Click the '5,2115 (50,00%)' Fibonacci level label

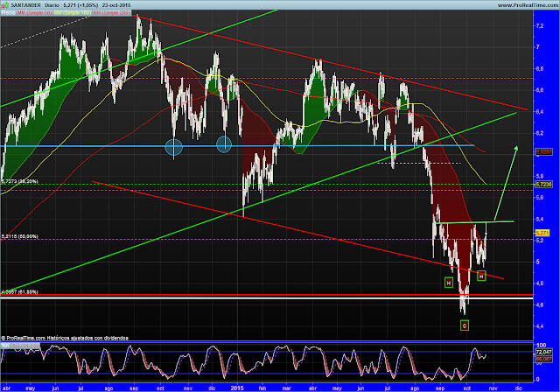(x=20, y=236)
